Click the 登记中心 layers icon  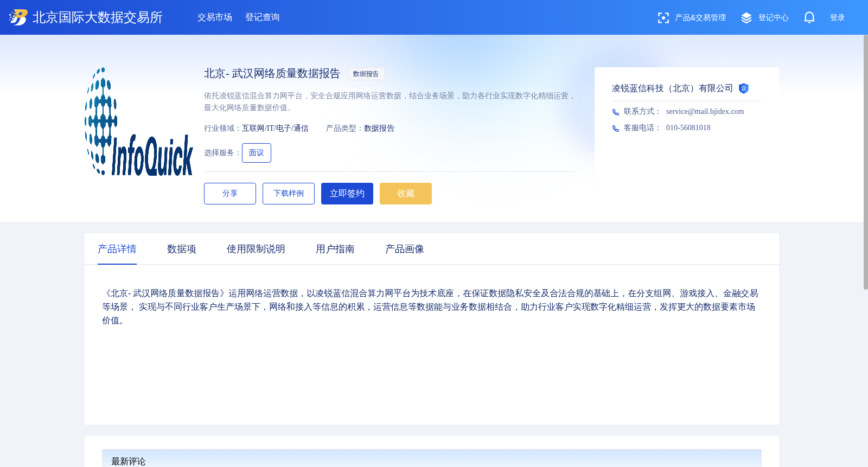pos(746,18)
